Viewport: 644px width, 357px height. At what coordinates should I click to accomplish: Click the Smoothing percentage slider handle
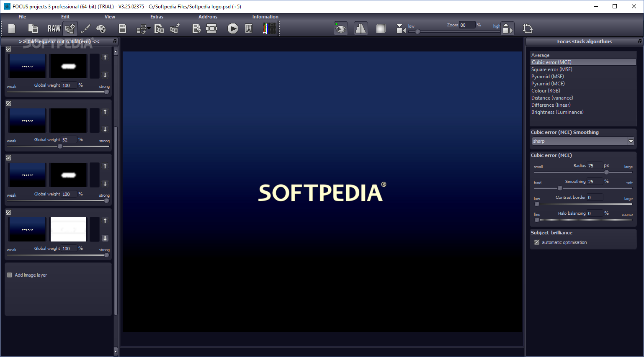[560, 188]
